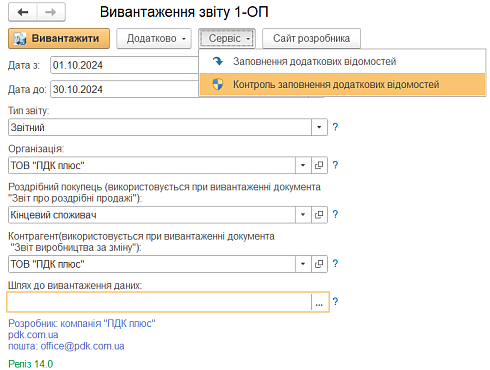
Task: Open the Розробник: компанія "ПДК плюс" link
Action: click(x=82, y=323)
